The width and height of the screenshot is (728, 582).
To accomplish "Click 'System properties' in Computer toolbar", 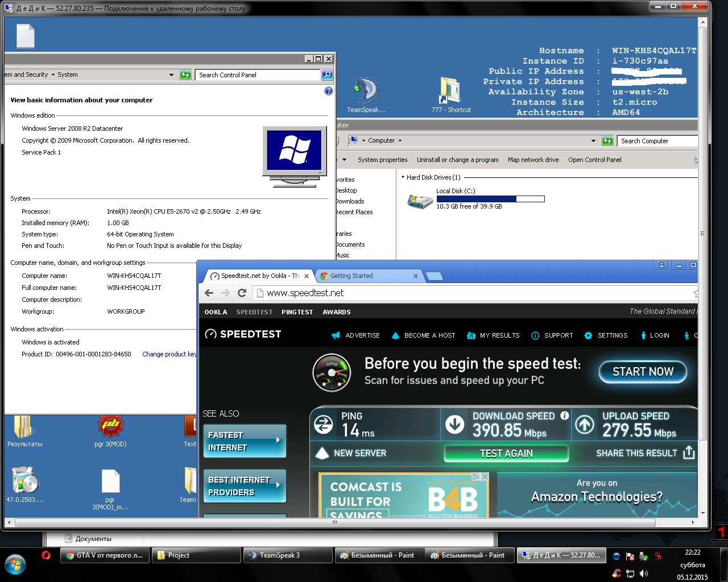I will 382,160.
